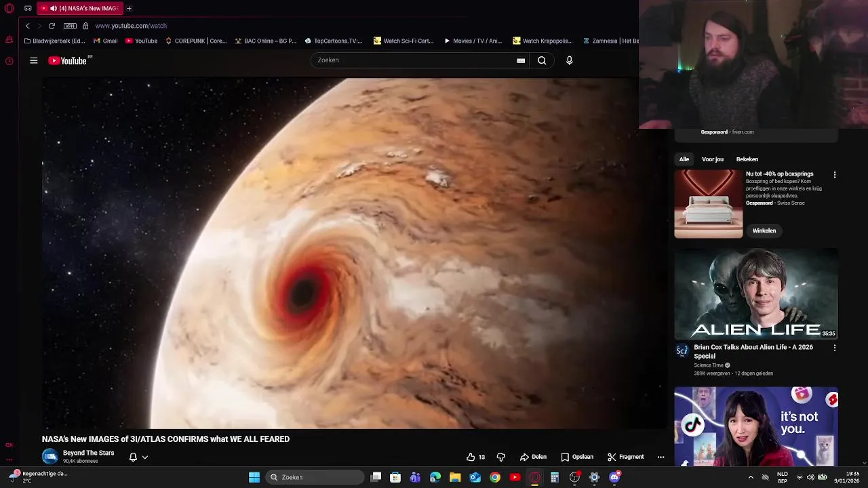Open the TopCartoons.TV bookmark
This screenshot has height=488, width=868.
(x=334, y=41)
